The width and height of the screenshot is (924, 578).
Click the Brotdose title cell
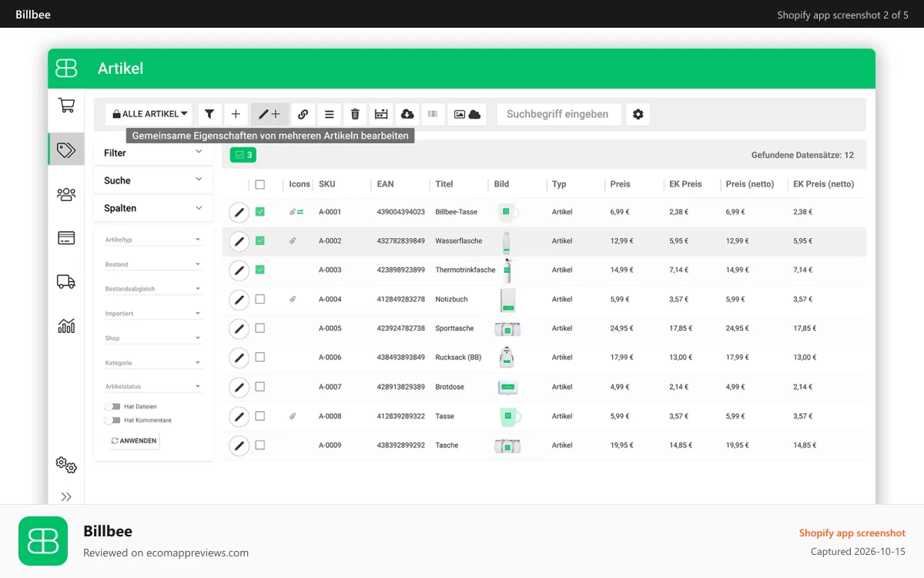[449, 387]
